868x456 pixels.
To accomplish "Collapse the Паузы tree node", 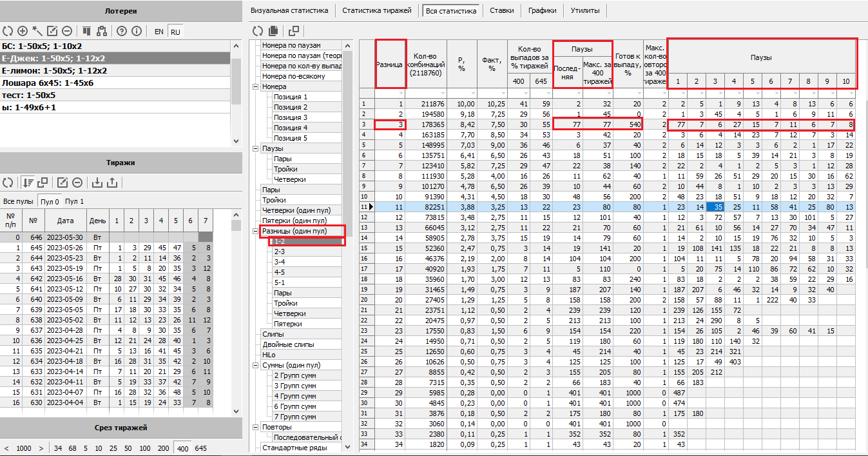I will point(256,148).
